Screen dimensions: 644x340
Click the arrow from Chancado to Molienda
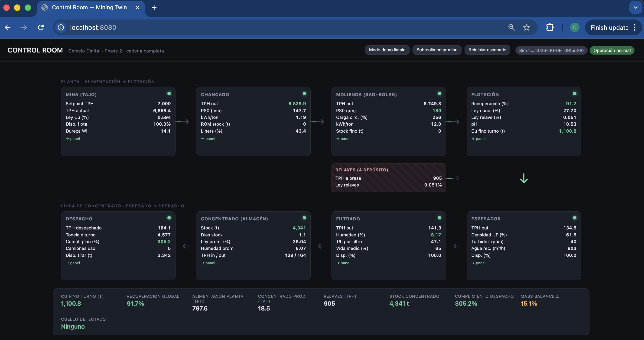pos(317,122)
